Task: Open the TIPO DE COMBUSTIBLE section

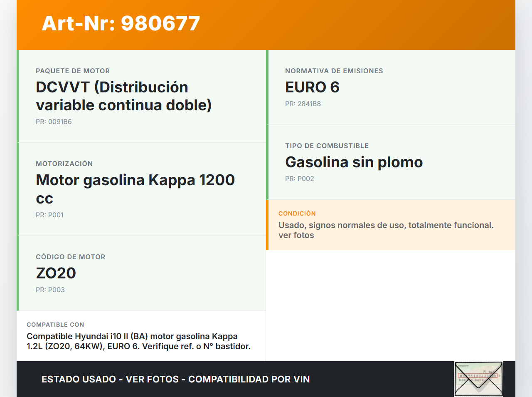Action: (x=327, y=146)
